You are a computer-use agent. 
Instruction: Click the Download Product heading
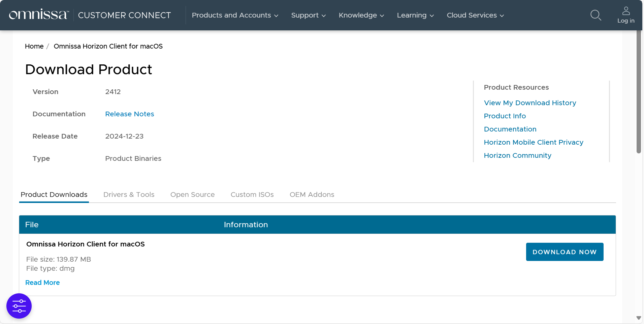(x=89, y=69)
